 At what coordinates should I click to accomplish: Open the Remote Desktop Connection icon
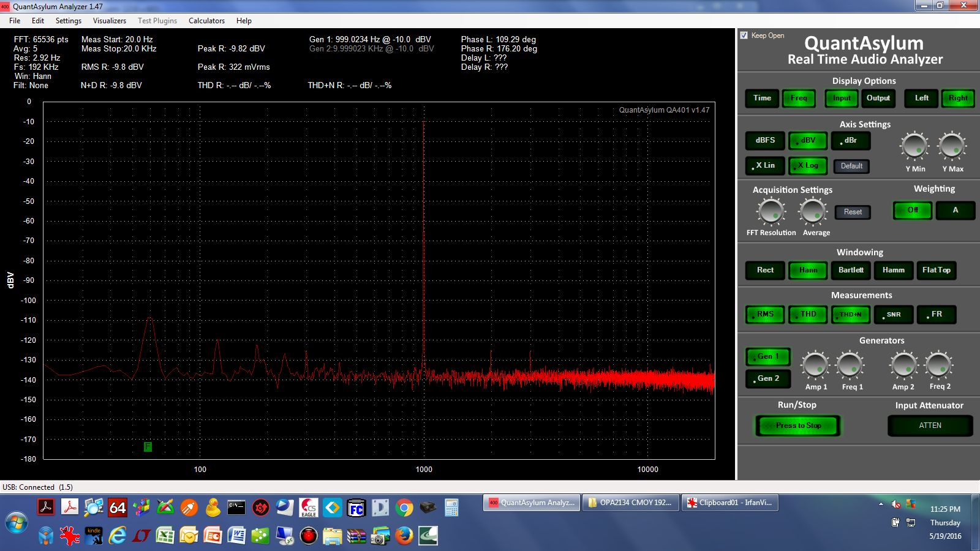tap(284, 536)
